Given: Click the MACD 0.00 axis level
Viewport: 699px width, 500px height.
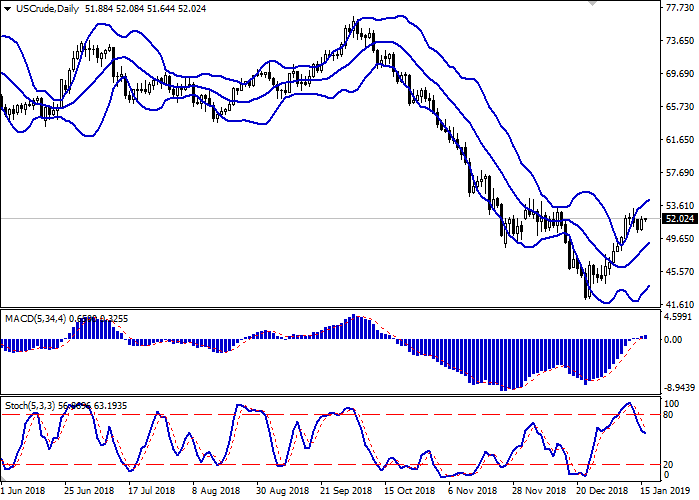Looking at the screenshot, I should 673,340.
